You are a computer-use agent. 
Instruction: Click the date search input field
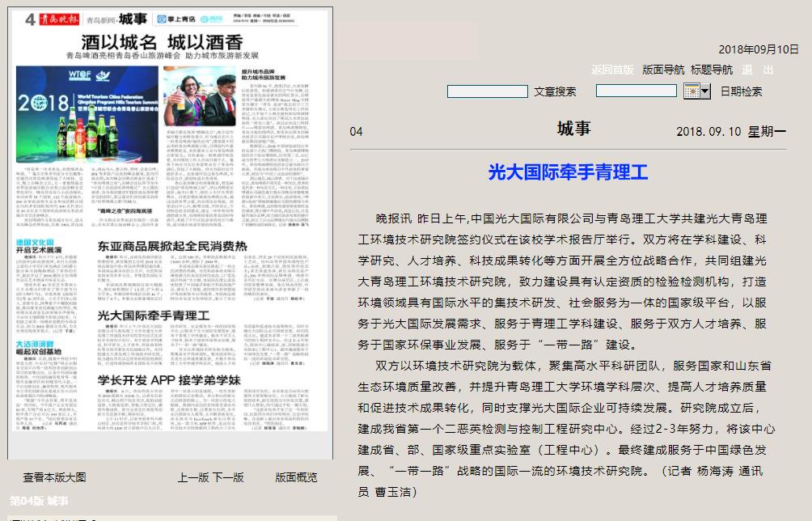coord(636,91)
